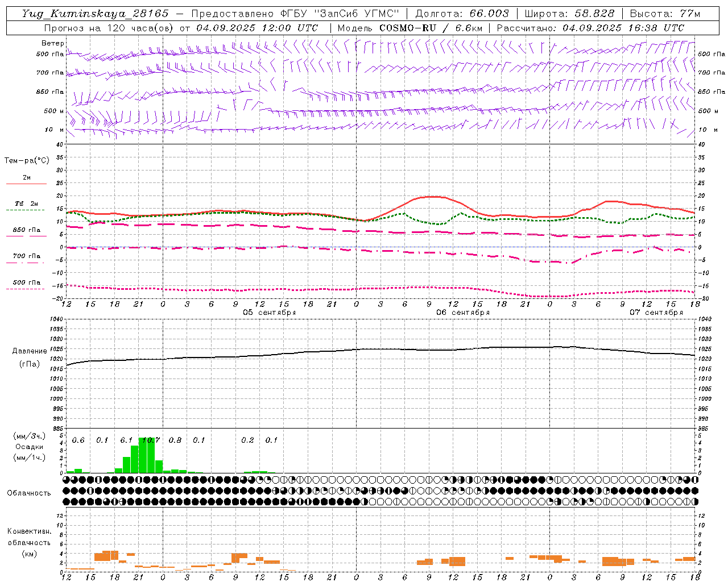
Task: Click the 10.7 precipitation total value
Action: (150, 440)
